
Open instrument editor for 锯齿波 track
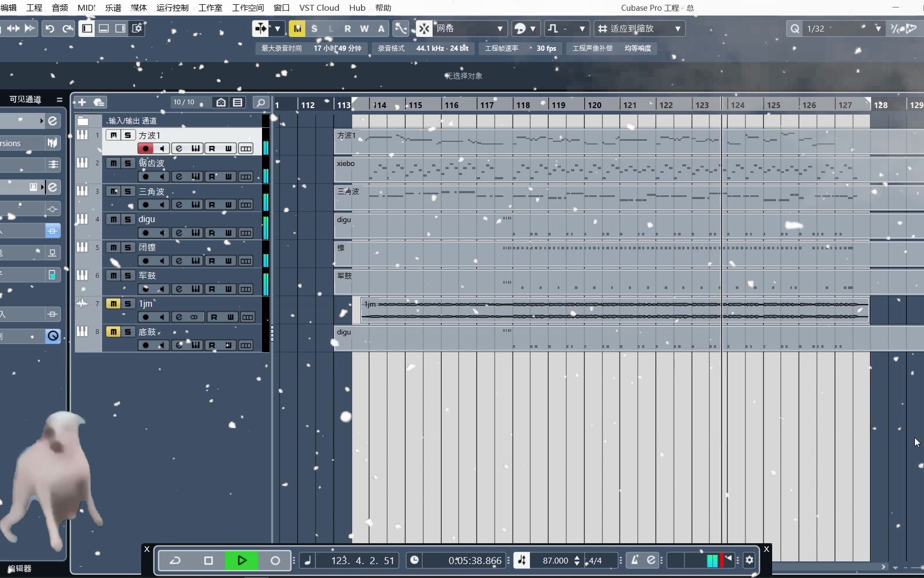196,177
